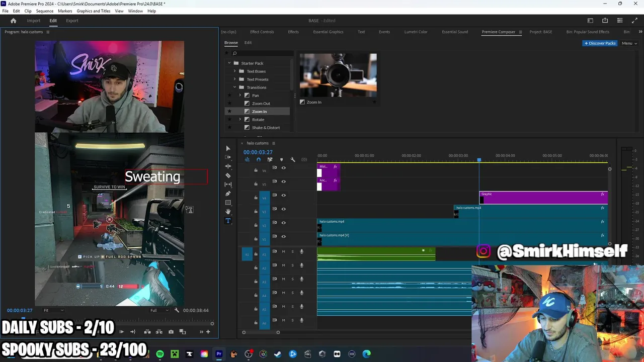Screen dimensions: 644x362
Task: Open Quick Export share icon
Action: (605, 21)
